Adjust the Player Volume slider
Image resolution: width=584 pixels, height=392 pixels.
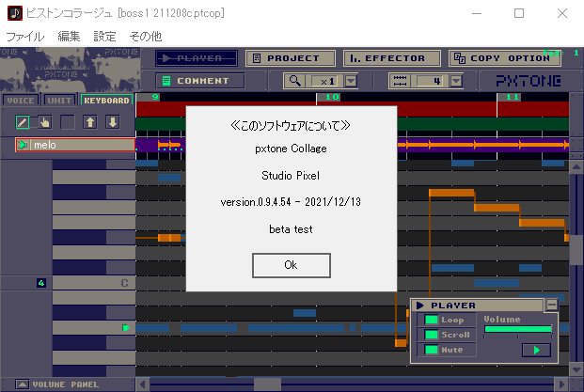[x=518, y=329]
